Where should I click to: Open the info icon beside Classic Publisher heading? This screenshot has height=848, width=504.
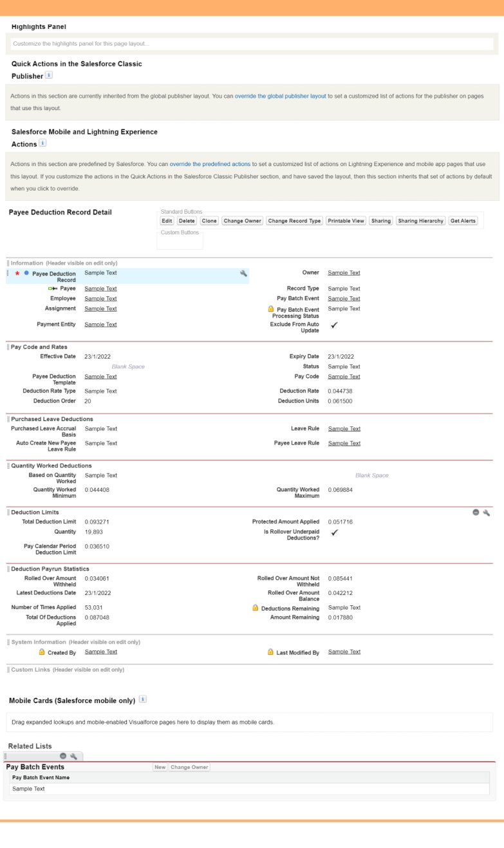(49, 75)
